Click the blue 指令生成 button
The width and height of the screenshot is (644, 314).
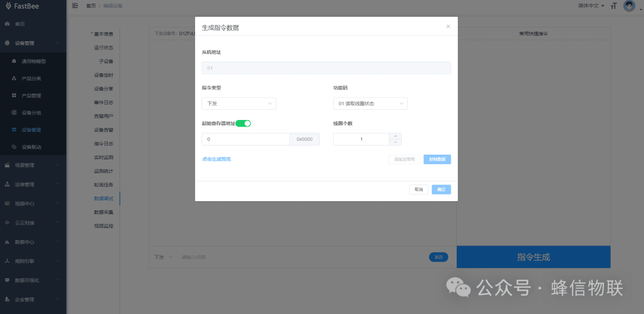click(x=534, y=257)
